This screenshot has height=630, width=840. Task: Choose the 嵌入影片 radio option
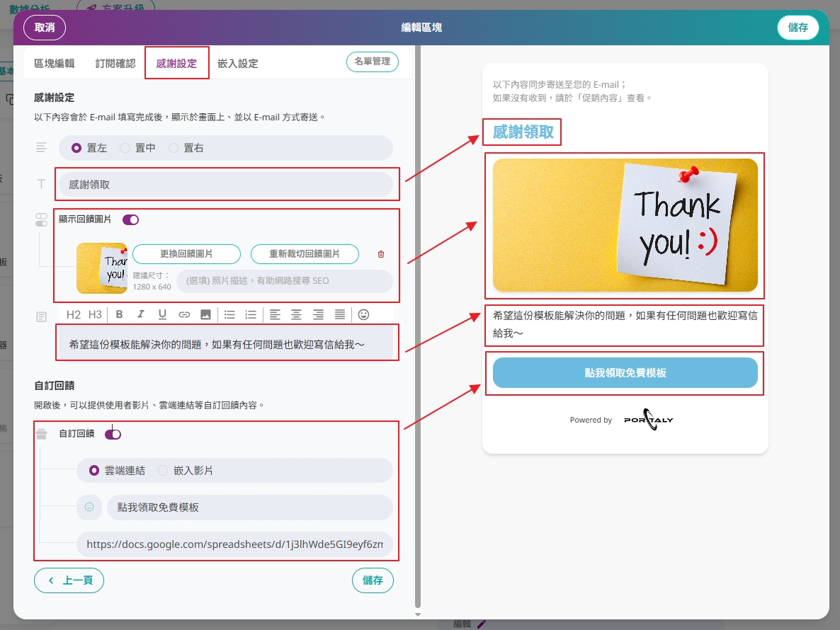click(x=186, y=471)
